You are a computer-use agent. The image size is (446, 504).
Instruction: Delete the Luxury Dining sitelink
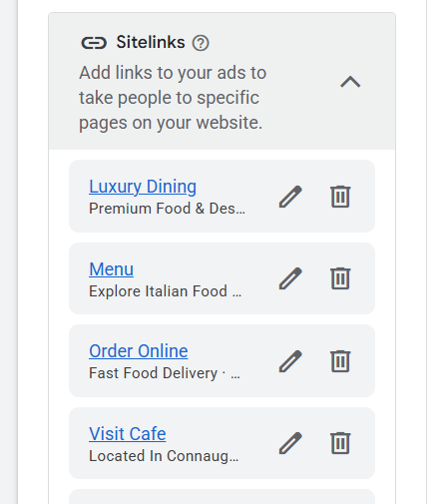(x=340, y=197)
